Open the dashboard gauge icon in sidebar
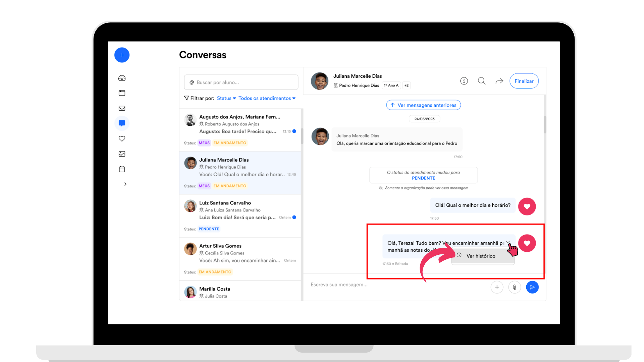Screen dimensions: 644x362 click(122, 78)
